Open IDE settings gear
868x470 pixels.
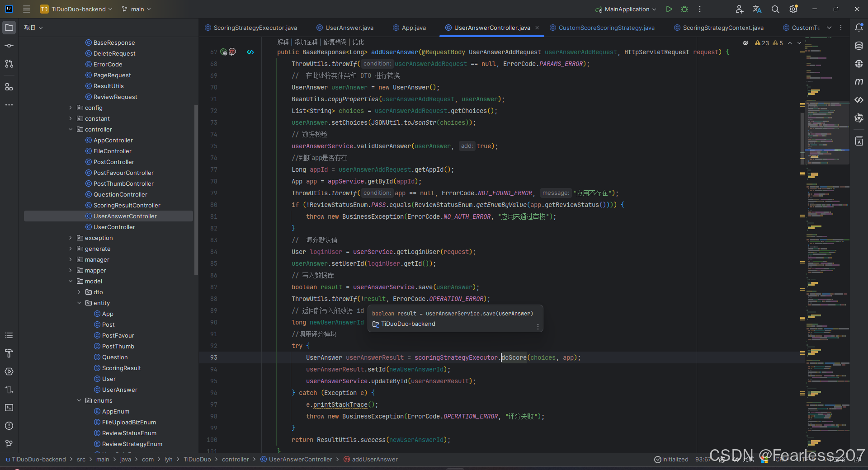pyautogui.click(x=793, y=9)
